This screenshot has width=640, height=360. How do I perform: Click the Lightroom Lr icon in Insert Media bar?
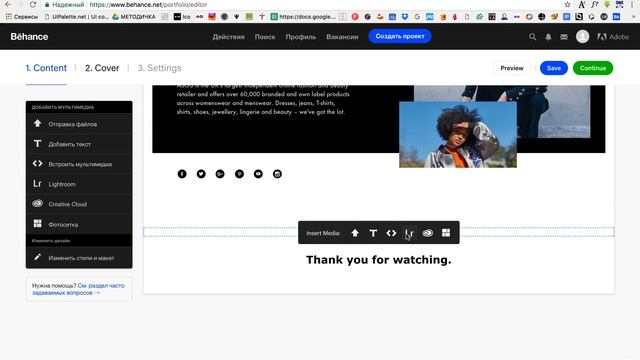(409, 233)
